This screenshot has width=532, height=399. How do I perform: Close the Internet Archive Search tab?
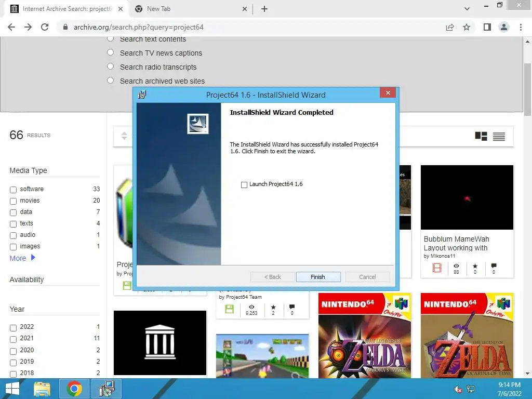[x=121, y=9]
